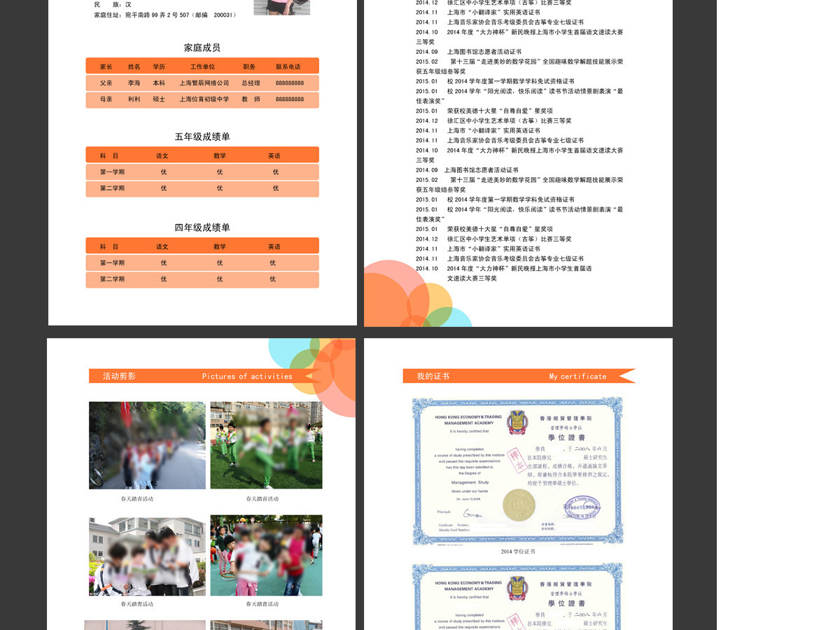Select the phone number in the 父亲 row
This screenshot has width=840, height=630.
(290, 83)
